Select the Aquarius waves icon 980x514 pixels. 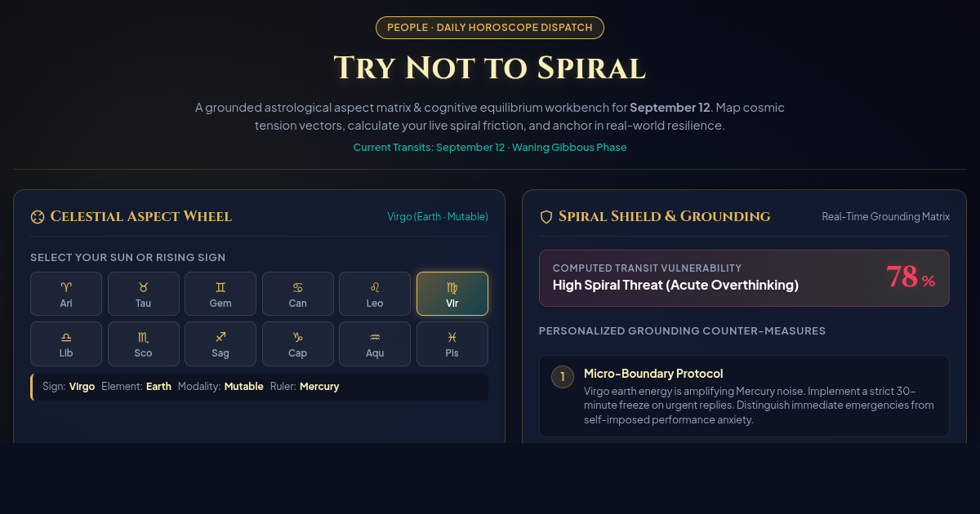[375, 337]
